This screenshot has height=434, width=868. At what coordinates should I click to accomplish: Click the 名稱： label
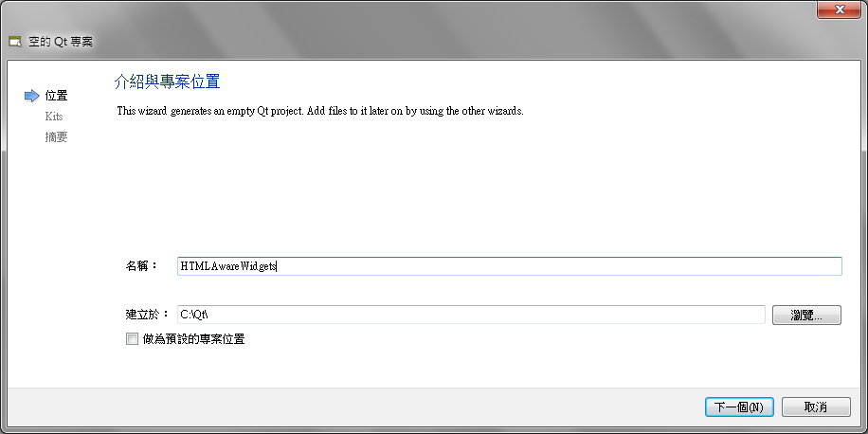coord(142,265)
